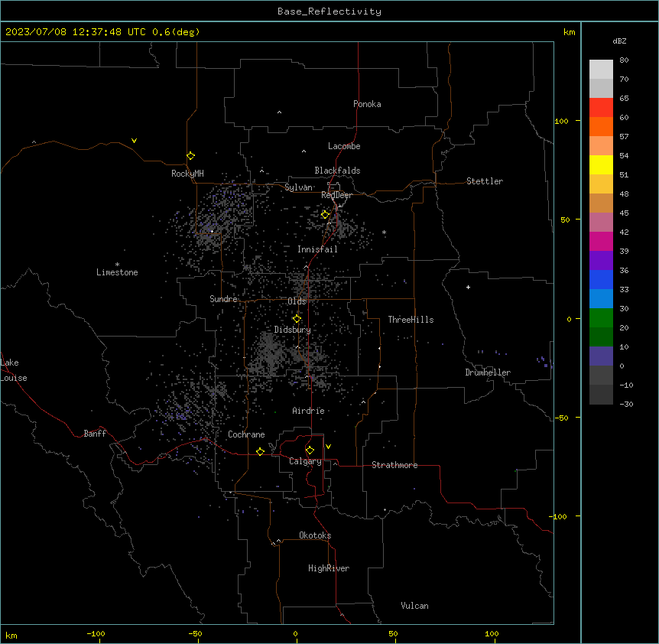This screenshot has width=659, height=644.
Task: Click the Base_Reflectivity title
Action: [x=329, y=11]
